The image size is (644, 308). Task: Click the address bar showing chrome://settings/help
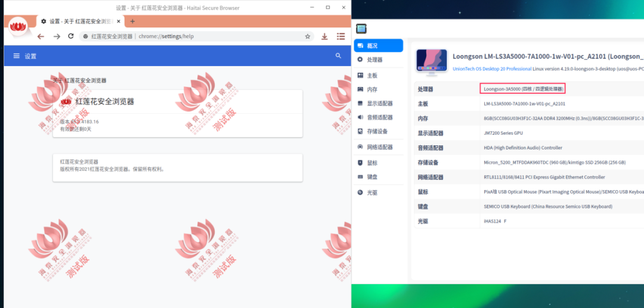[x=197, y=36]
